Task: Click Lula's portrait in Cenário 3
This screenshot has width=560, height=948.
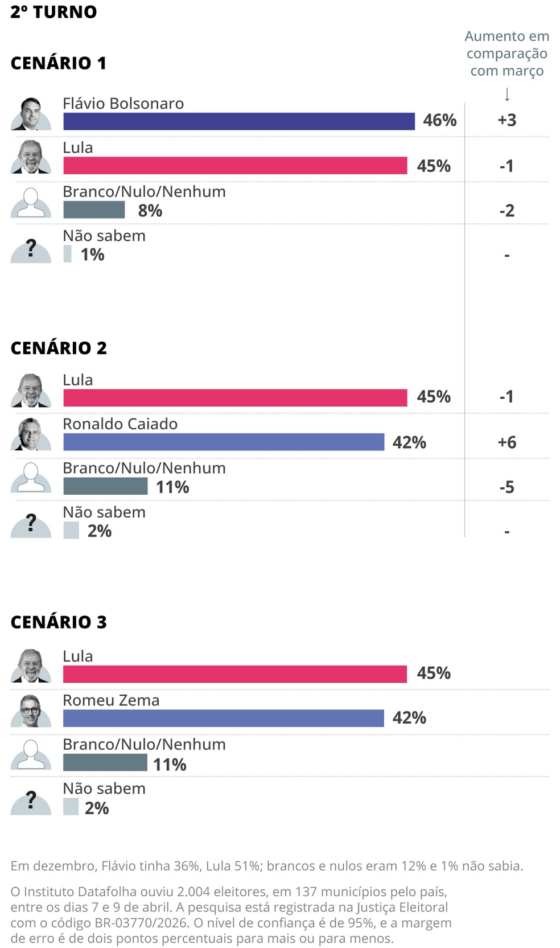Action: pos(31,666)
